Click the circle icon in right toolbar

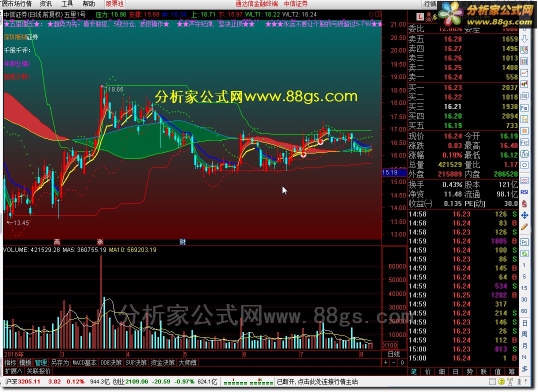(524, 165)
